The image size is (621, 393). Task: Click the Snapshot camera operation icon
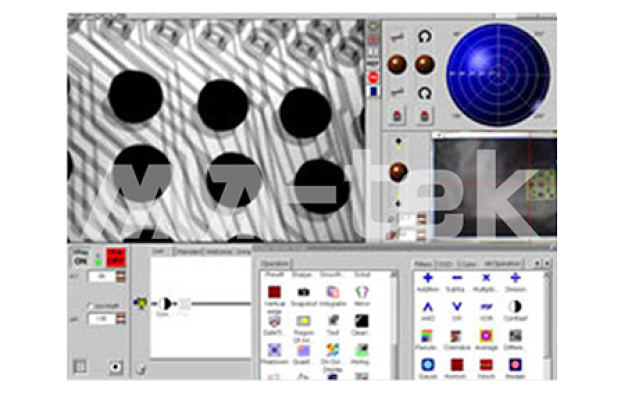[303, 292]
